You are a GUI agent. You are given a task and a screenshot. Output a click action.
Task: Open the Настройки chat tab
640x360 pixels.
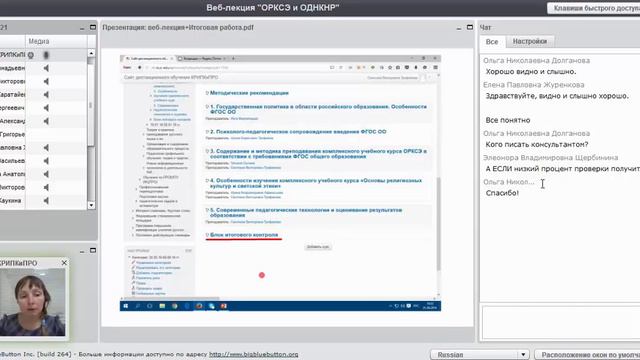[530, 41]
